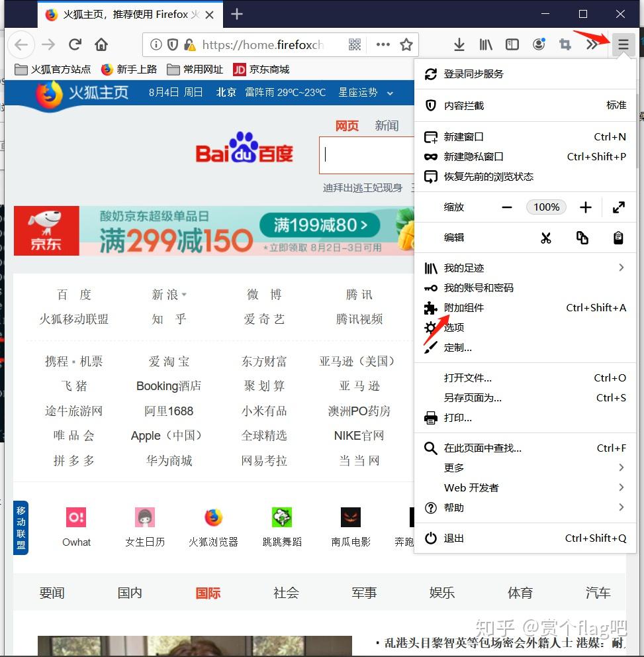Expand 我的足迹 submenu
Screen dimensions: 644x657
[x=525, y=268]
